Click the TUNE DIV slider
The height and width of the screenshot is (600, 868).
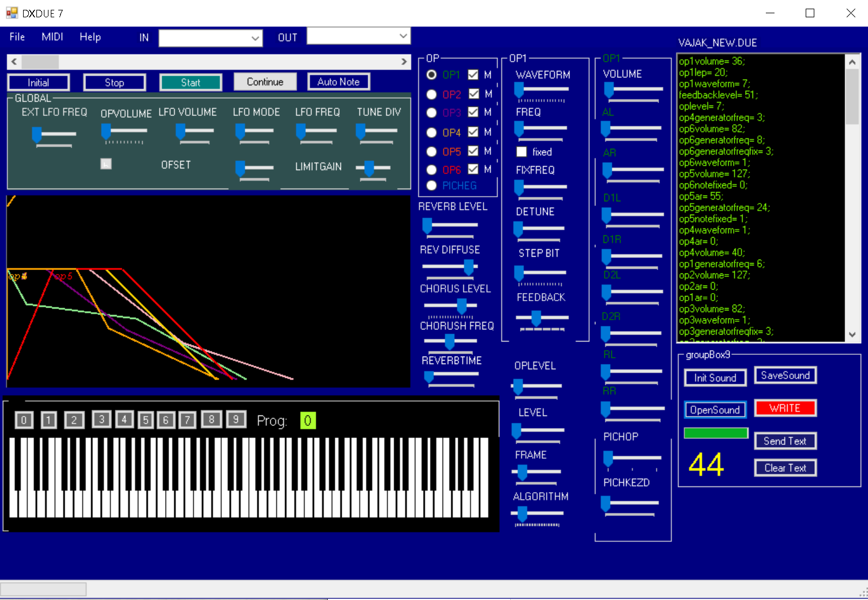[377, 133]
